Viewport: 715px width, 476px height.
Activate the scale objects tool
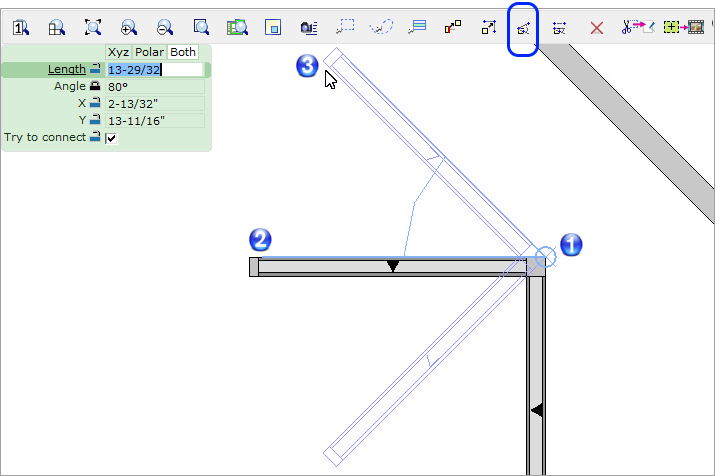point(489,27)
